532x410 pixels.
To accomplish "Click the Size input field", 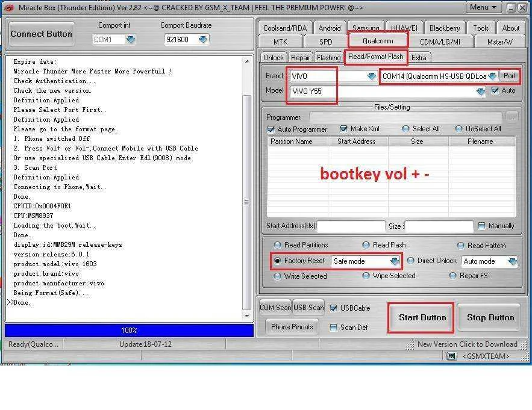I will coord(439,226).
